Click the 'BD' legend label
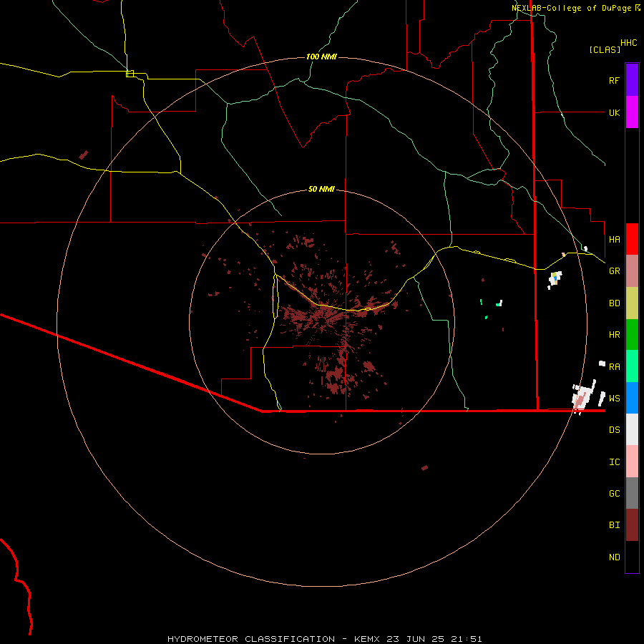644x644 pixels. (614, 303)
